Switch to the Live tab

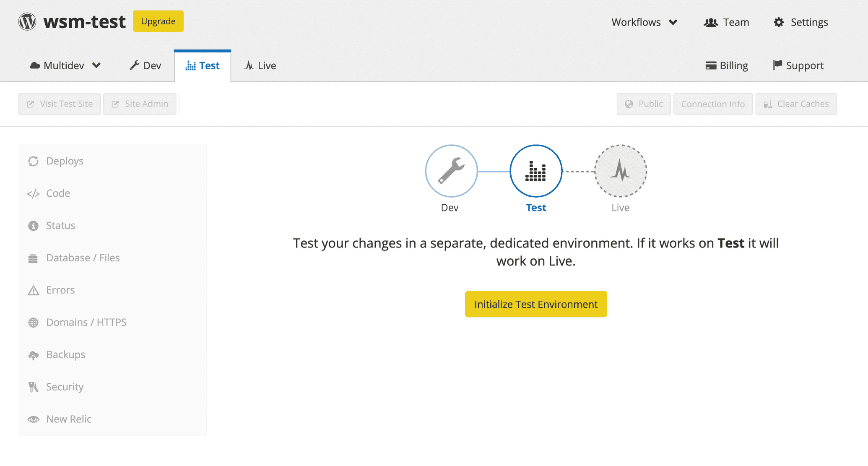click(260, 65)
